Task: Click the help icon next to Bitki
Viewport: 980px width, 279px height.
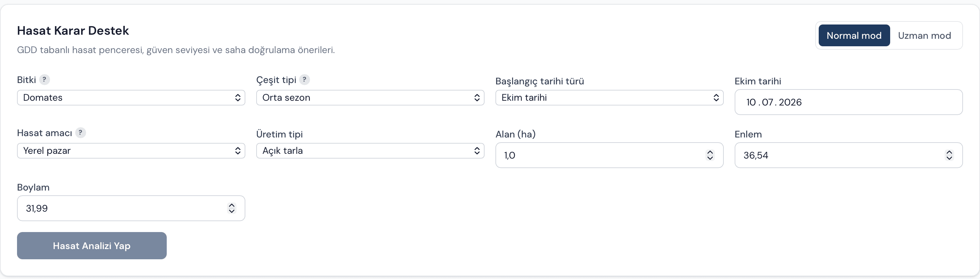Action: tap(45, 80)
